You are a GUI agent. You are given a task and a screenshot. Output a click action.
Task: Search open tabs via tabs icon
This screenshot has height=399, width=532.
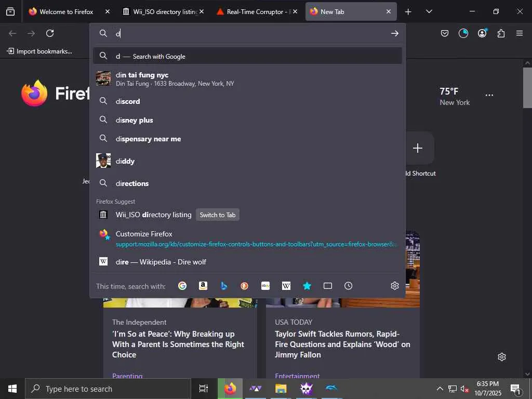click(x=328, y=286)
